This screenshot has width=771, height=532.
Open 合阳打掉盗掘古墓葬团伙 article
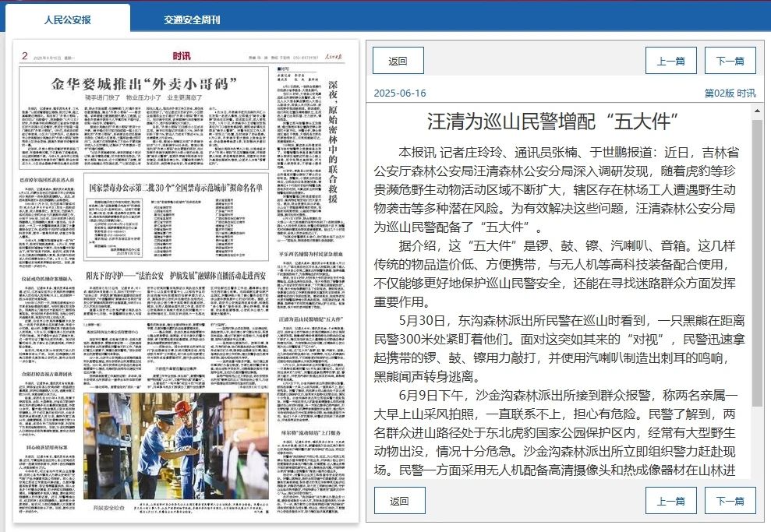[x=47, y=374]
